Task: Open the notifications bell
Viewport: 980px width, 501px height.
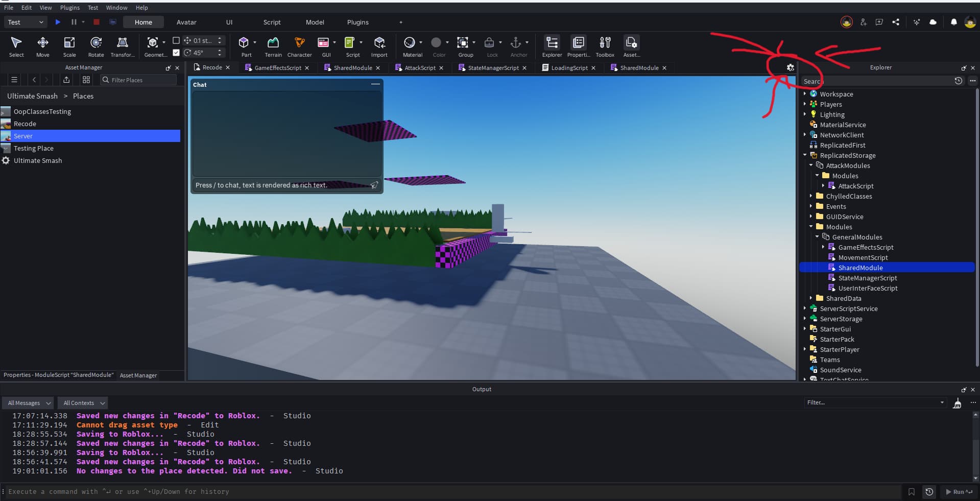Action: pyautogui.click(x=953, y=22)
